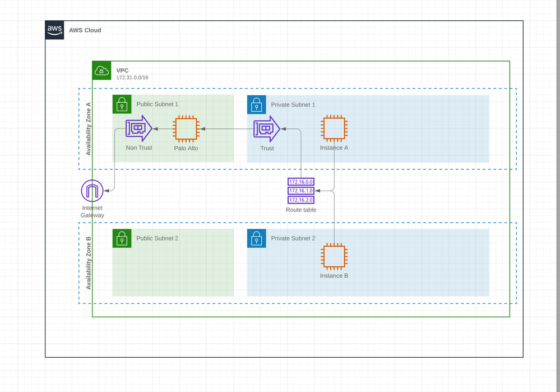Click the Availability Zone B label
The height and width of the screenshot is (392, 560).
89,263
